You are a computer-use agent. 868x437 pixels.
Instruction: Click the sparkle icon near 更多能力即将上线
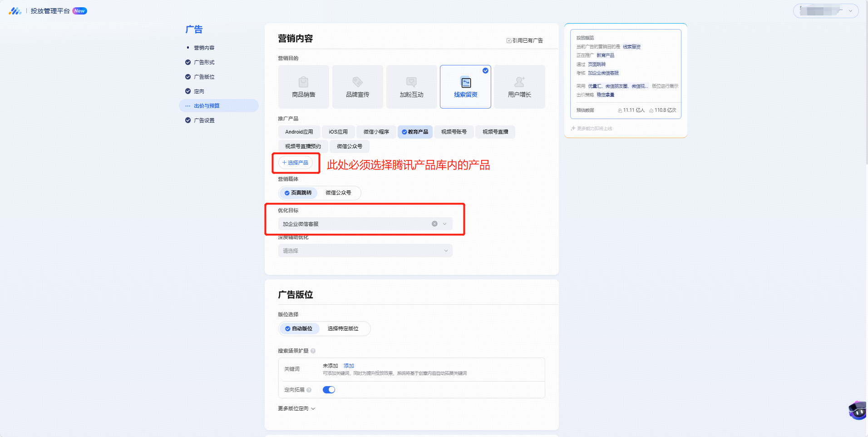click(573, 129)
